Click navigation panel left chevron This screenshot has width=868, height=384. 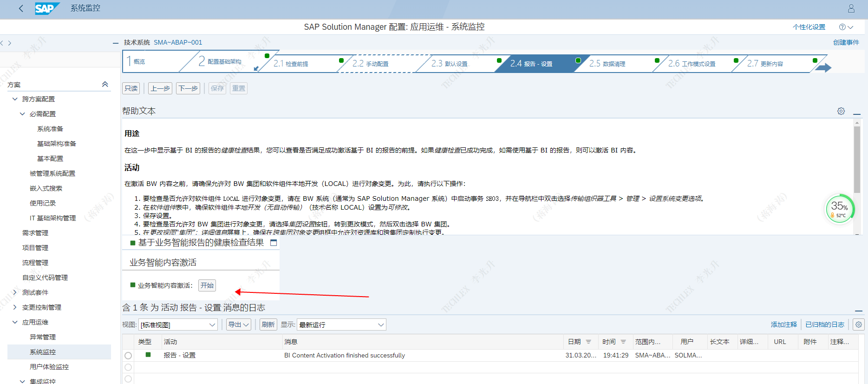[x=2, y=43]
